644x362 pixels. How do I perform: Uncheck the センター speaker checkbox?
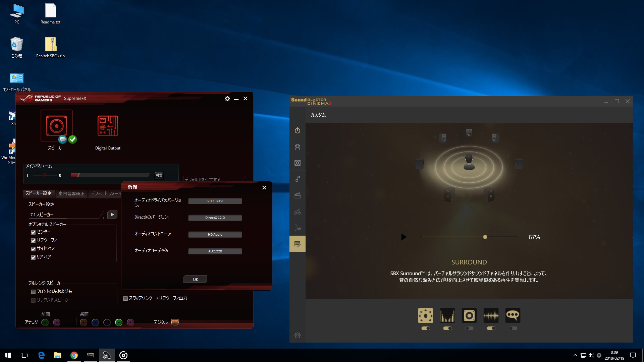[33, 232]
